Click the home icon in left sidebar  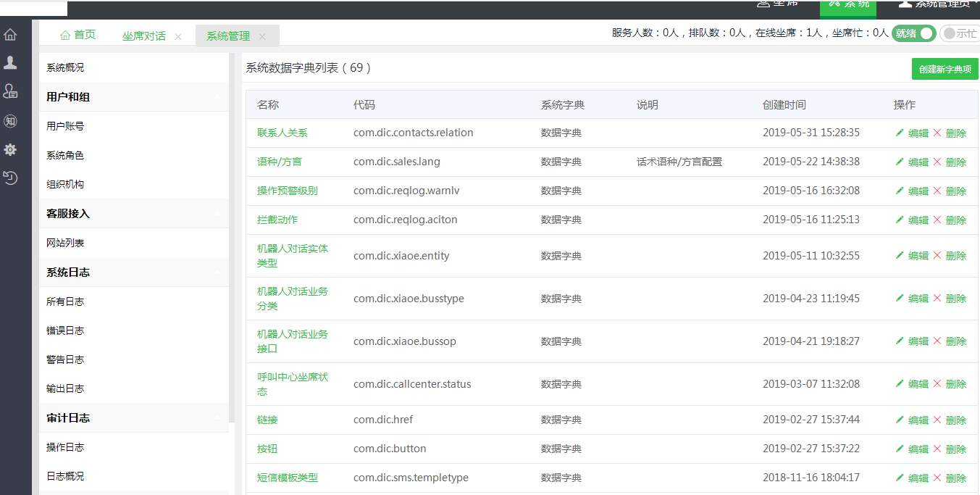(x=10, y=34)
